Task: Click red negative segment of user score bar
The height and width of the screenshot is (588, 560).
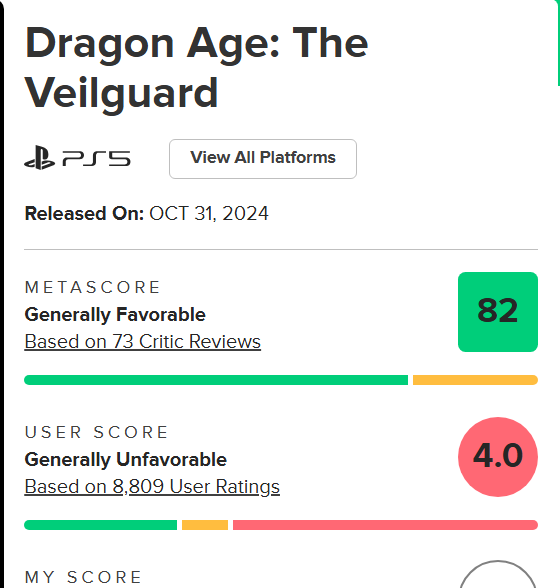Action: pos(385,525)
